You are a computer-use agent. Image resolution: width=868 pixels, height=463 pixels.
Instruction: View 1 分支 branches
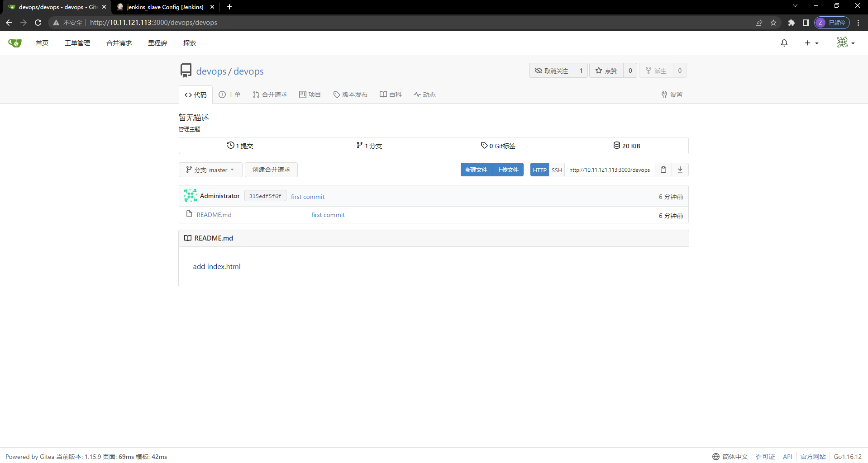369,146
